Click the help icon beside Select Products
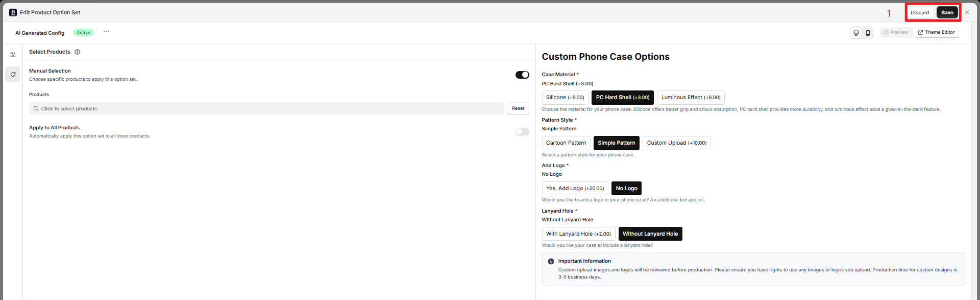Screen dimensions: 980x300 [x=78, y=52]
